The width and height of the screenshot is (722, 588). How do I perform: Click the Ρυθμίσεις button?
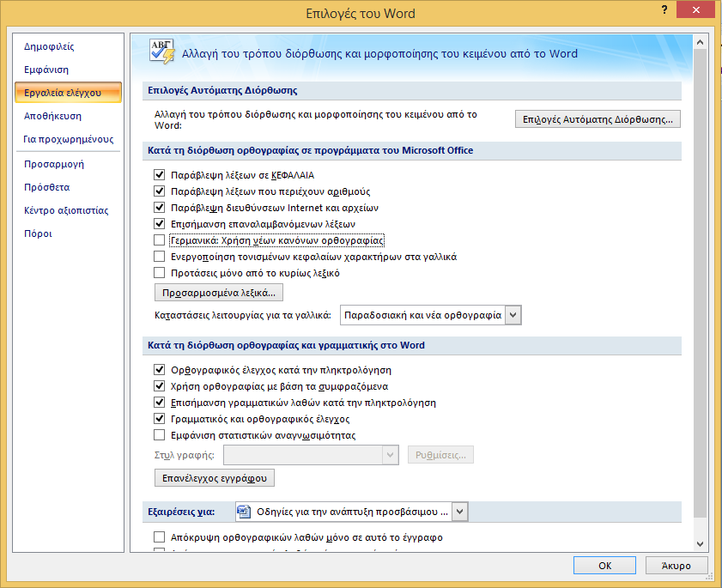(440, 455)
